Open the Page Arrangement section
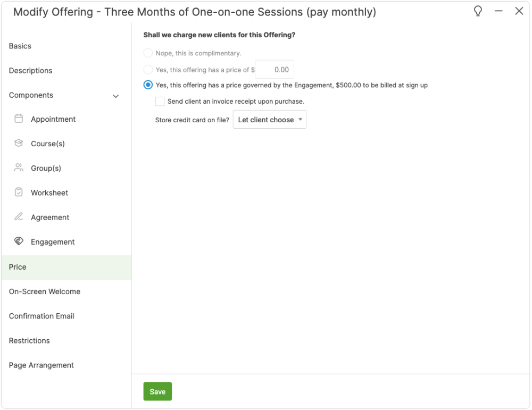 click(x=41, y=365)
